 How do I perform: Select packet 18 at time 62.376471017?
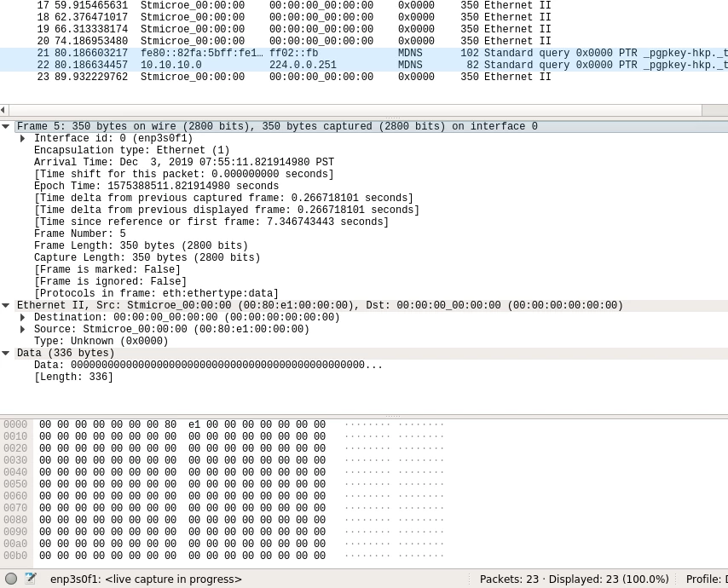[364, 17]
